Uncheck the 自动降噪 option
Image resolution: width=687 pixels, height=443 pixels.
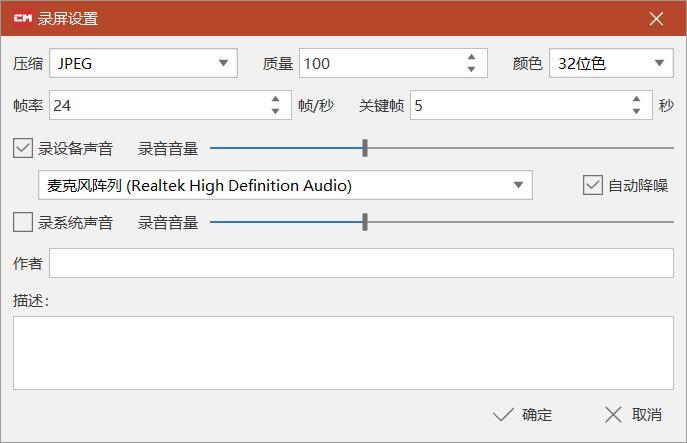[593, 185]
